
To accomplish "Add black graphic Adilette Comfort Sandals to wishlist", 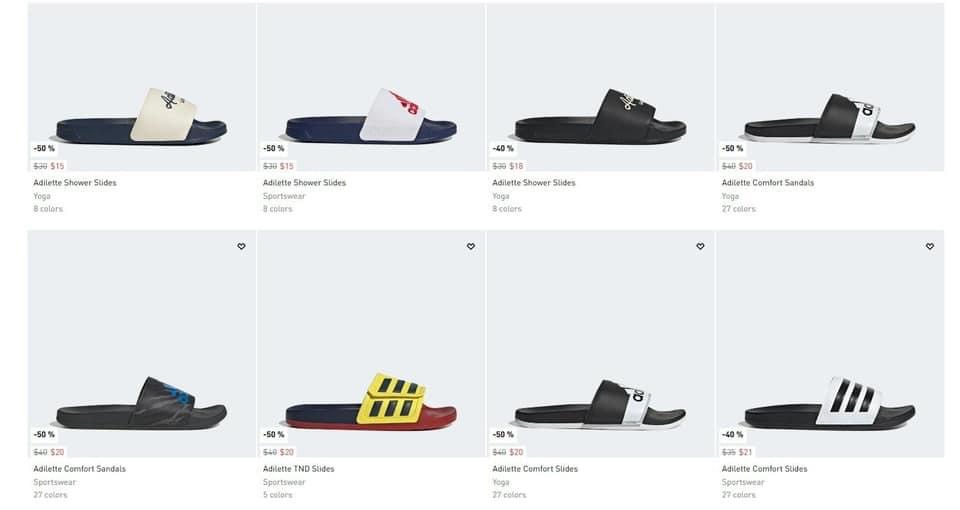I will pyautogui.click(x=241, y=246).
